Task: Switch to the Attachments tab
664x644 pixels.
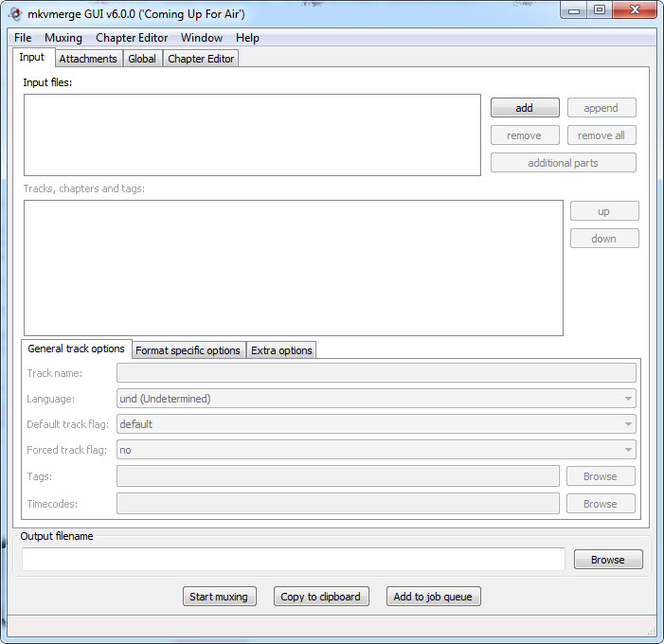Action: (x=88, y=59)
